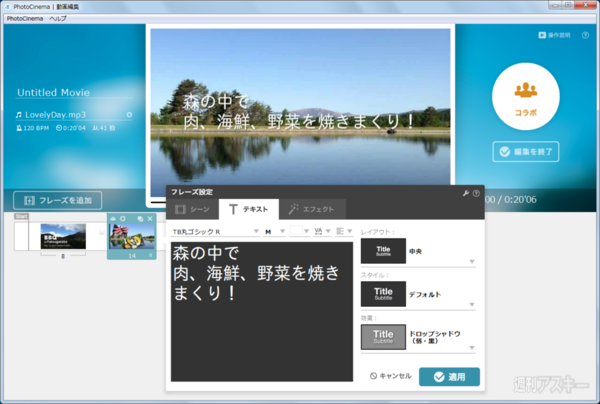Open the wrench settings in フレーズ設定

pos(466,193)
